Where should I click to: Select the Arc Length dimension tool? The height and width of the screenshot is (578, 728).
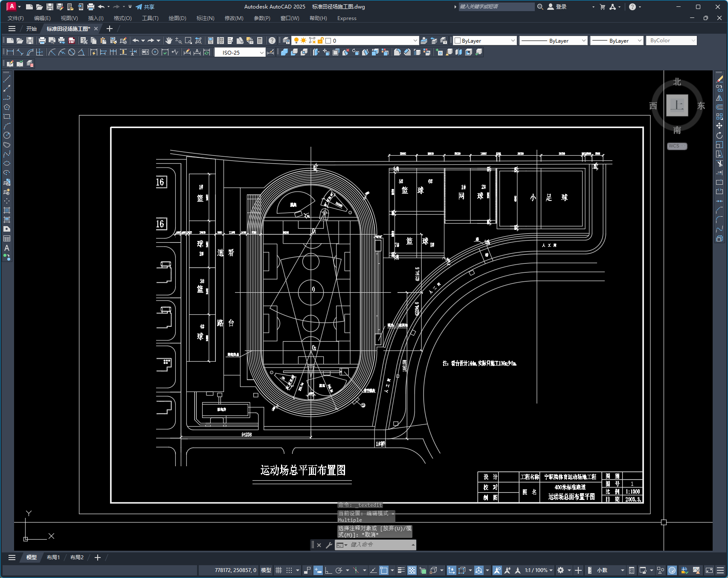click(x=30, y=52)
